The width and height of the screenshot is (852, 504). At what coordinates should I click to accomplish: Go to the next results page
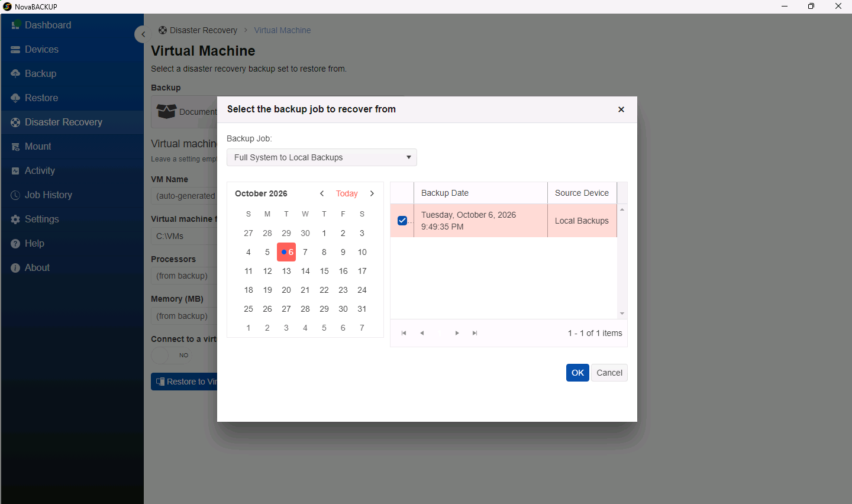(x=457, y=333)
